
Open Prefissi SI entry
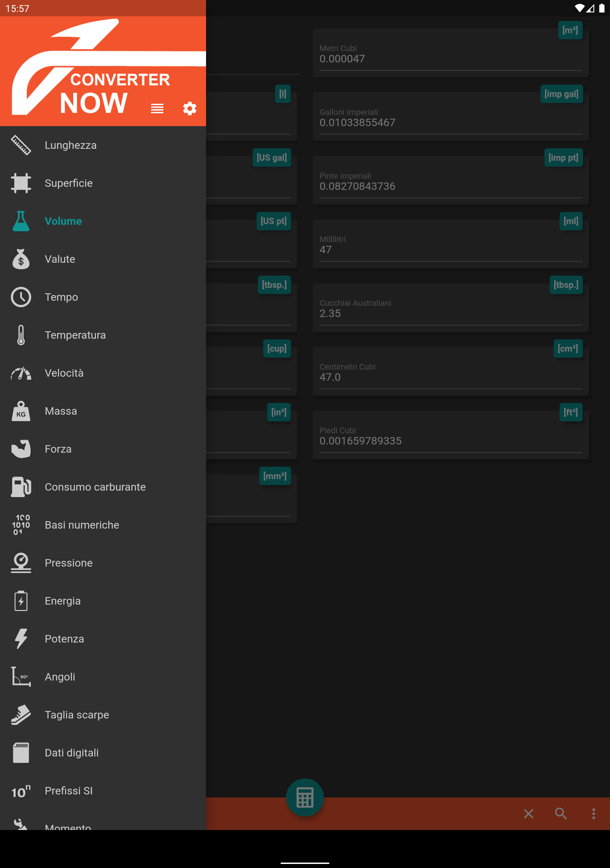(x=68, y=790)
